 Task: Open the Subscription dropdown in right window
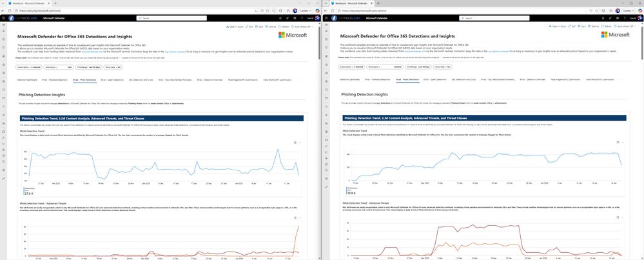(x=351, y=66)
